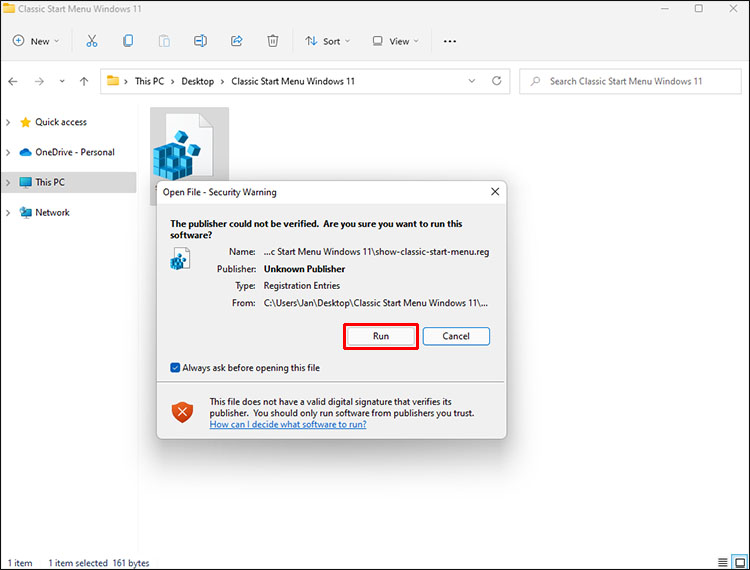The width and height of the screenshot is (750, 570).
Task: Open the Sort dropdown menu
Action: click(328, 42)
